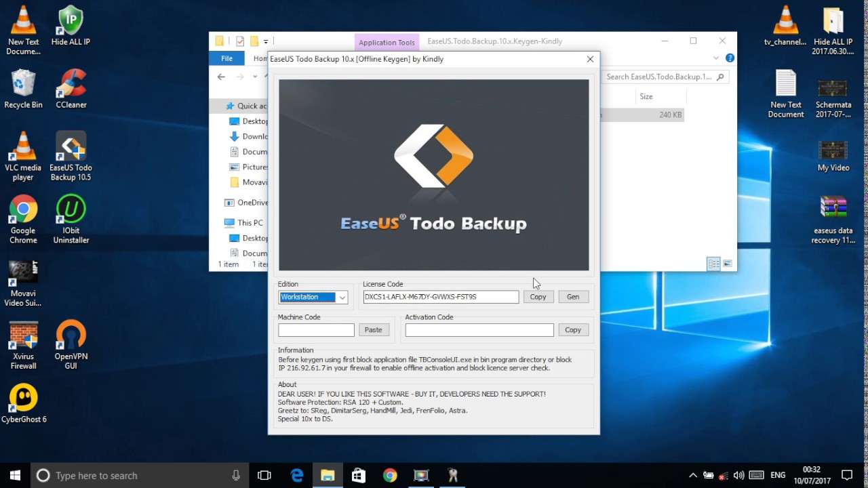Expand the Edition combo box
This screenshot has height=488, width=868.
click(342, 297)
